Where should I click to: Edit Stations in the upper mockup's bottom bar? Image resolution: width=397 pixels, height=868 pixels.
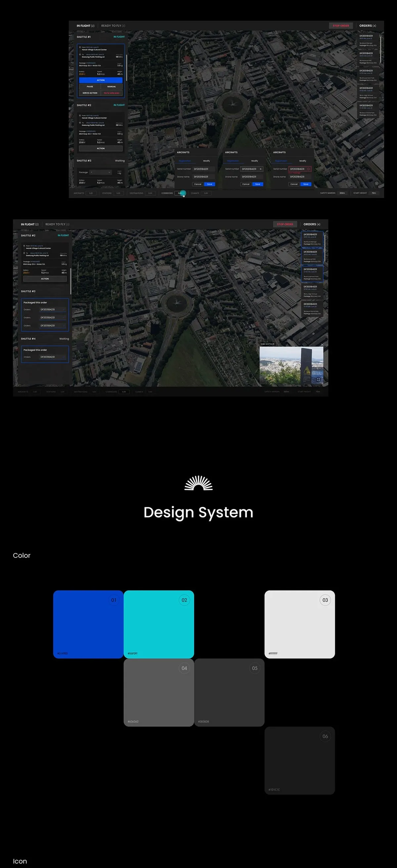click(118, 193)
